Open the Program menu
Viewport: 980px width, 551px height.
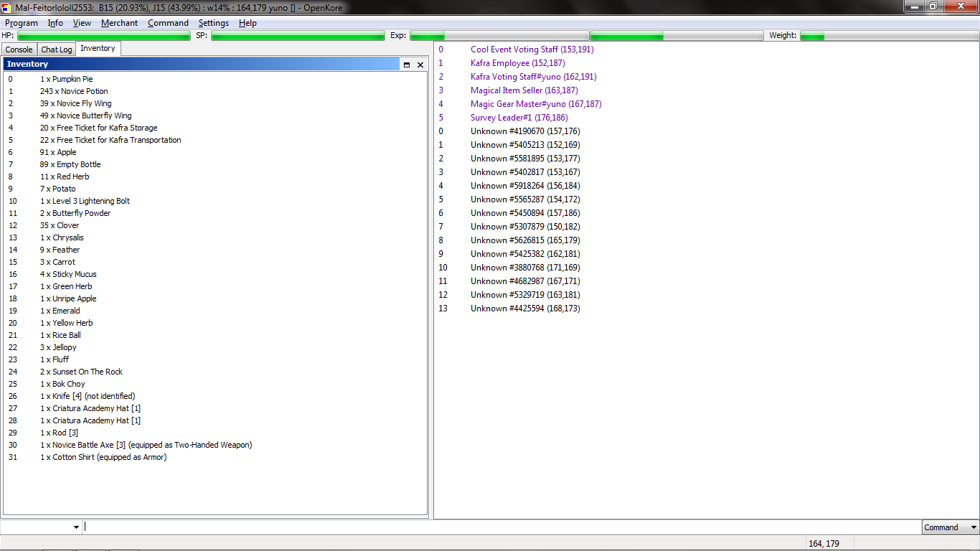click(x=21, y=22)
